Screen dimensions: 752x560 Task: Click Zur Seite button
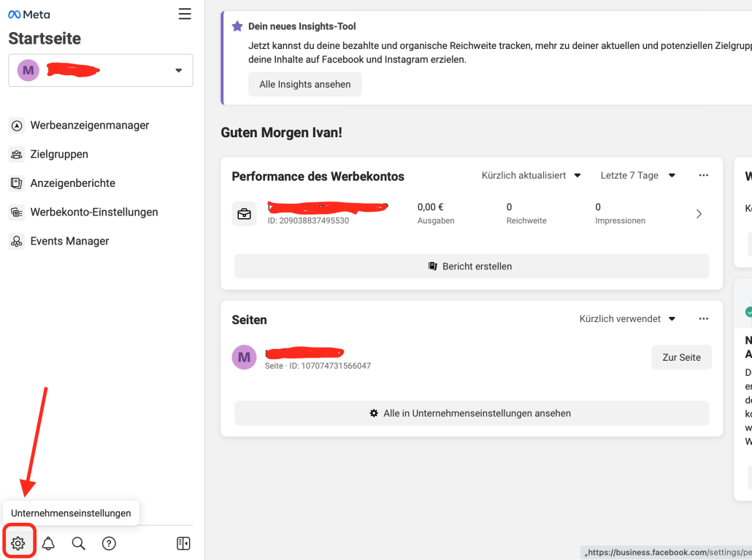(x=681, y=357)
